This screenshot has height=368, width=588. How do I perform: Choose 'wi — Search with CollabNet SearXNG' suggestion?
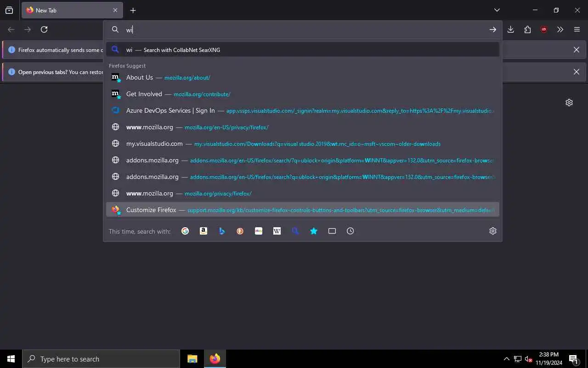click(x=303, y=50)
